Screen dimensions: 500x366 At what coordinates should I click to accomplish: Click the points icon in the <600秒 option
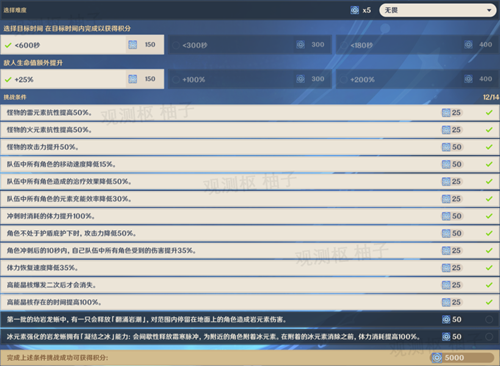pos(133,45)
